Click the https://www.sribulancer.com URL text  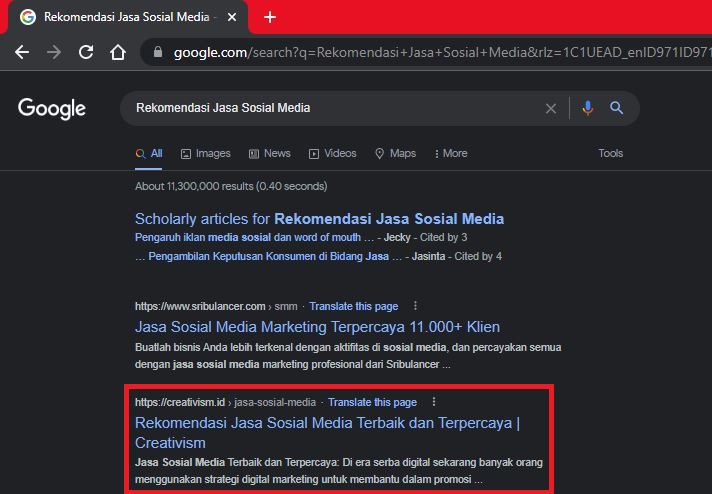200,306
